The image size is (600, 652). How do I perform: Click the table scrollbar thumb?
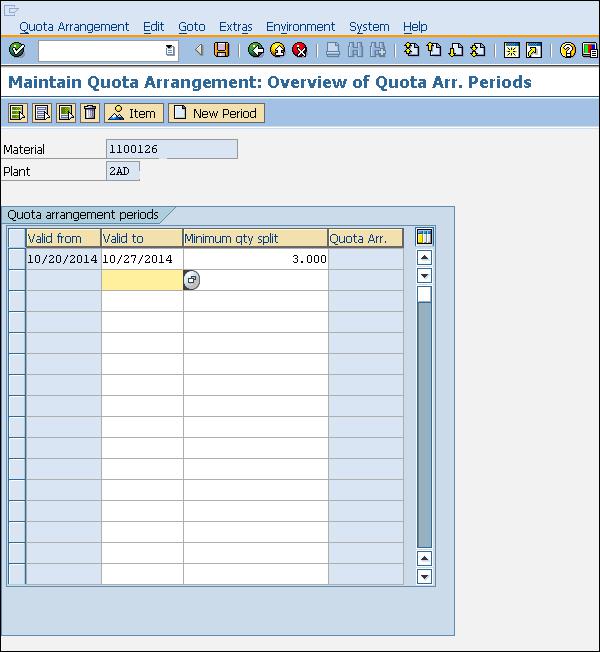point(424,294)
